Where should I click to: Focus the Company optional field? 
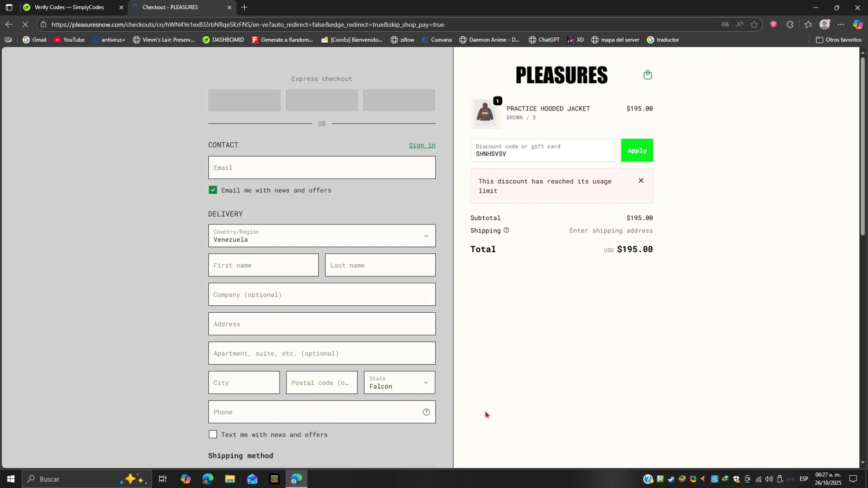pyautogui.click(x=322, y=295)
